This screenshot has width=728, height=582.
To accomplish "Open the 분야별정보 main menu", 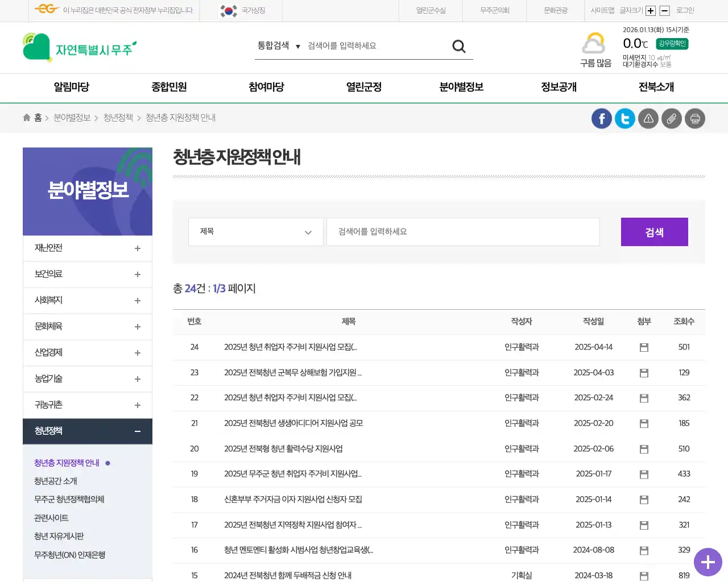I will [x=461, y=88].
